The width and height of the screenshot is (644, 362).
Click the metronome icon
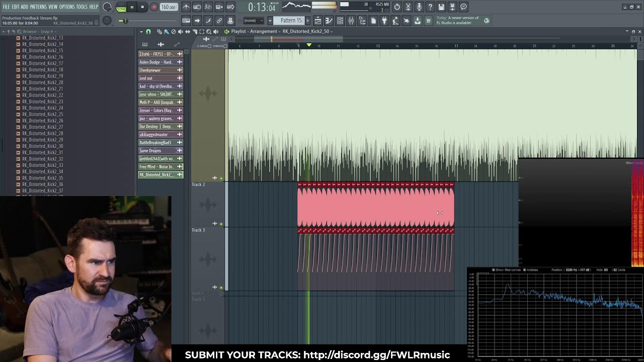(x=186, y=7)
